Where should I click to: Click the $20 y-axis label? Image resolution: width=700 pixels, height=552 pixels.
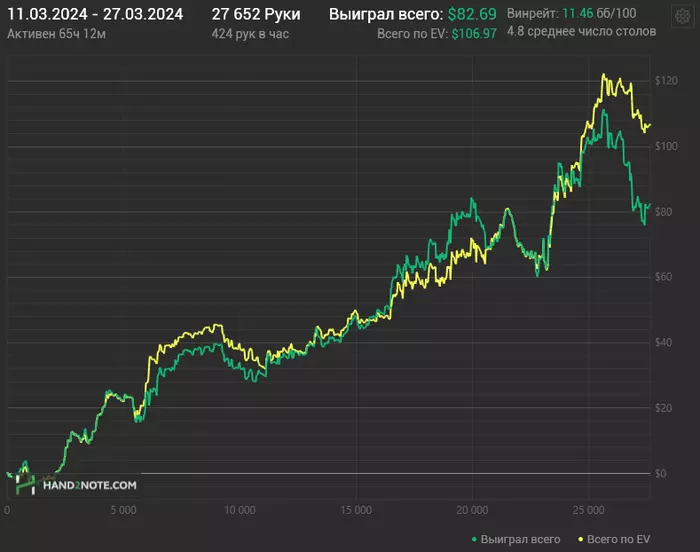coord(663,408)
